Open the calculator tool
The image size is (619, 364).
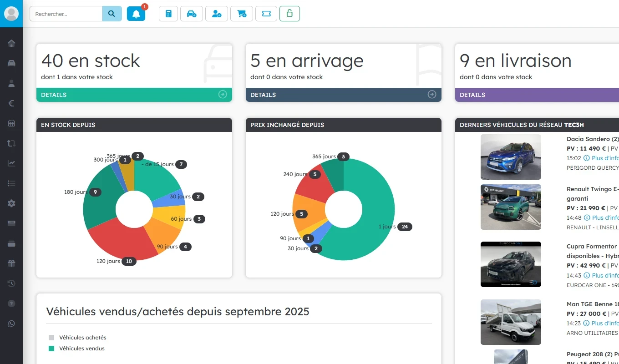(168, 14)
